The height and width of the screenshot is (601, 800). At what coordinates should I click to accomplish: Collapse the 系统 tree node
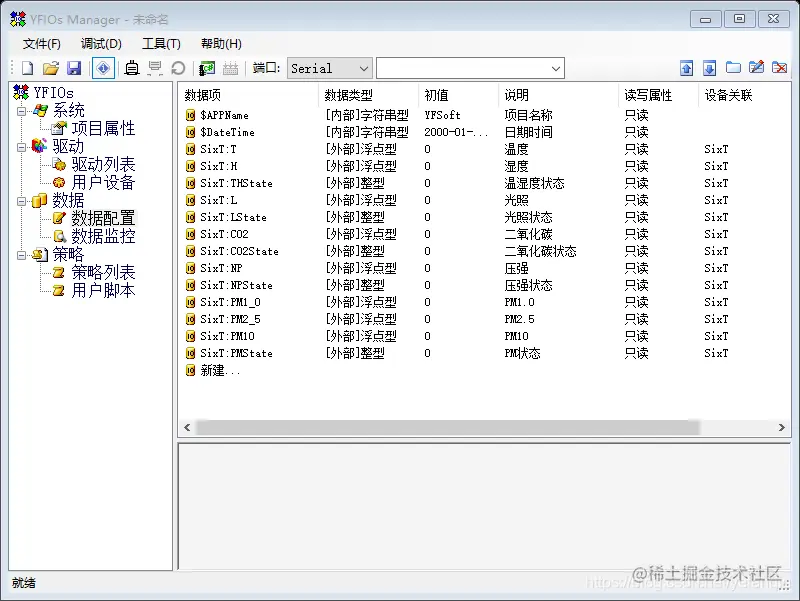pos(21,111)
